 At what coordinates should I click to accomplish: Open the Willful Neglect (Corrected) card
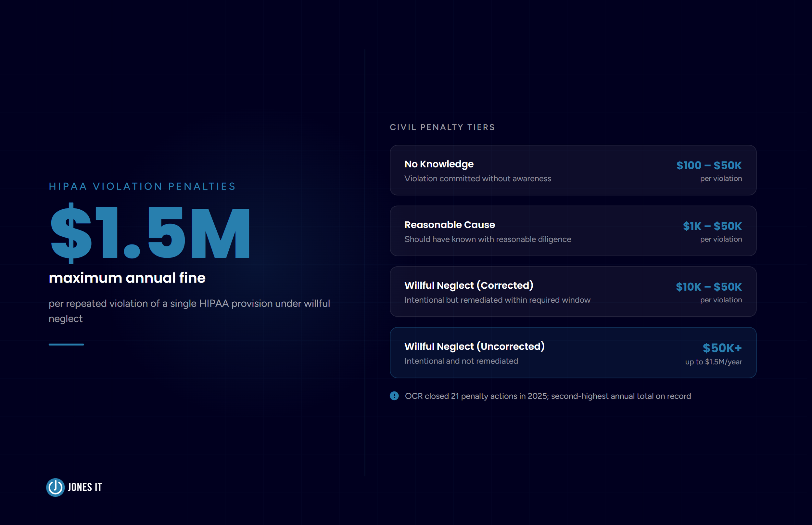[573, 292]
